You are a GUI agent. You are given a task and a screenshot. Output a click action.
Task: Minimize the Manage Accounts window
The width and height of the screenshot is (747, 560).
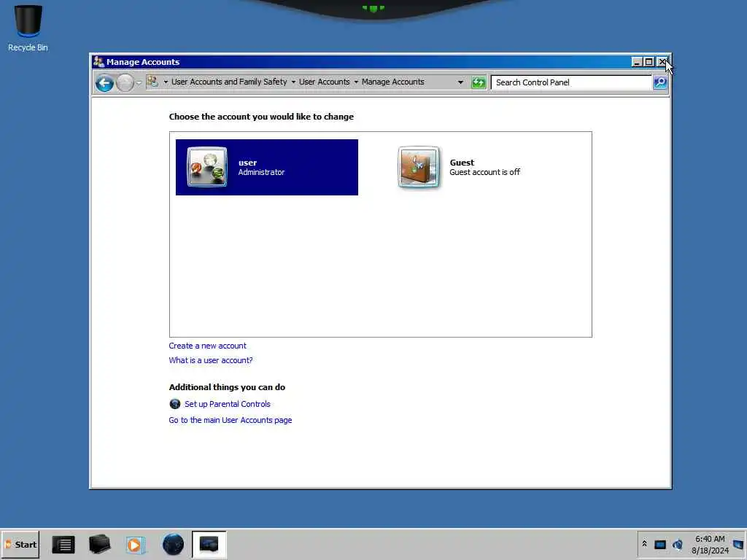point(636,62)
